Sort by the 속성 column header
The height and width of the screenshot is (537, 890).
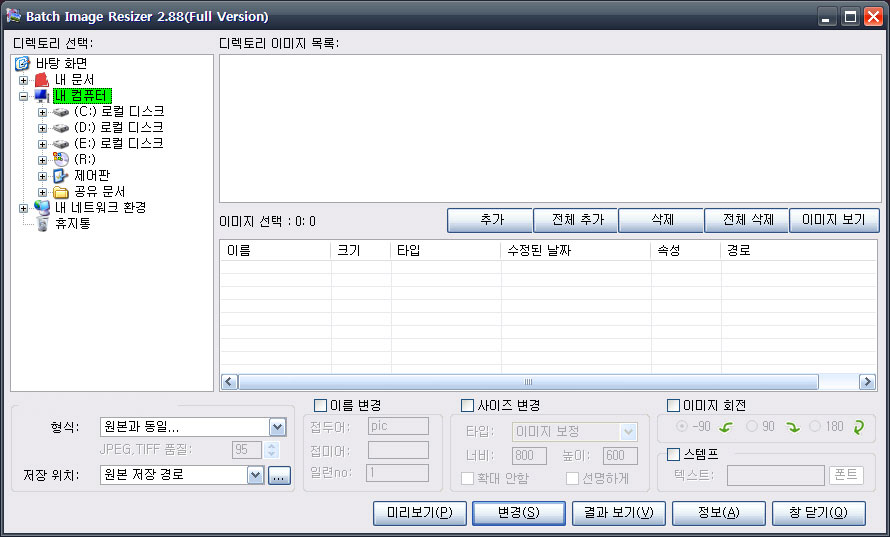click(686, 250)
